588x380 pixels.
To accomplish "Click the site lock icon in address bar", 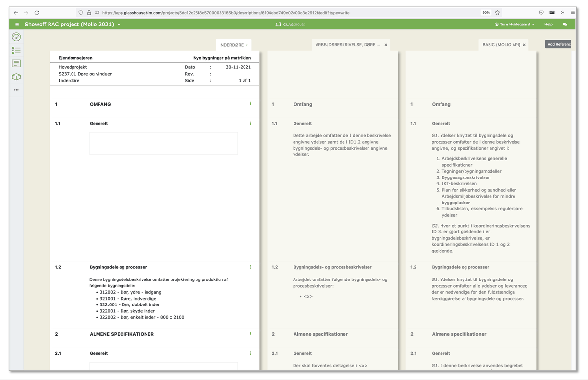I will [89, 12].
